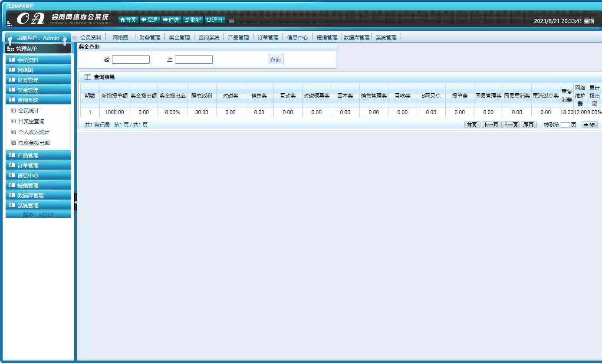The height and width of the screenshot is (364, 602).
Task: Go forward with the 前进 button
Action: [171, 20]
